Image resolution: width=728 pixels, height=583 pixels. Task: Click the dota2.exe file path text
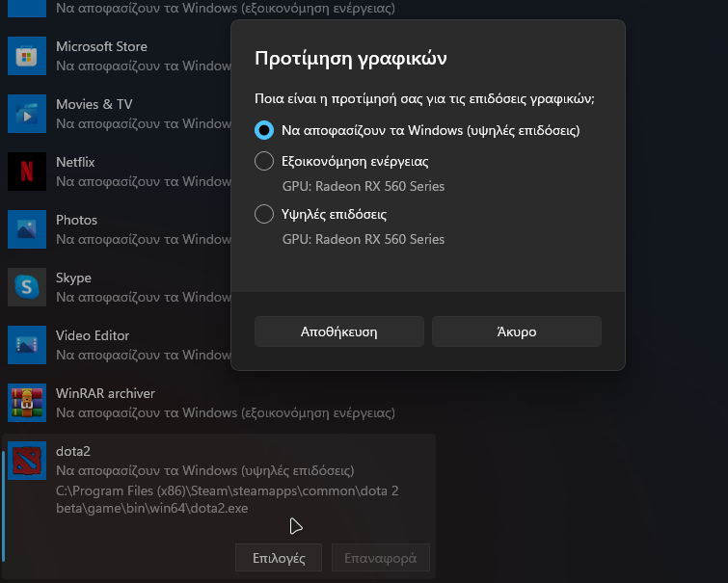227,499
